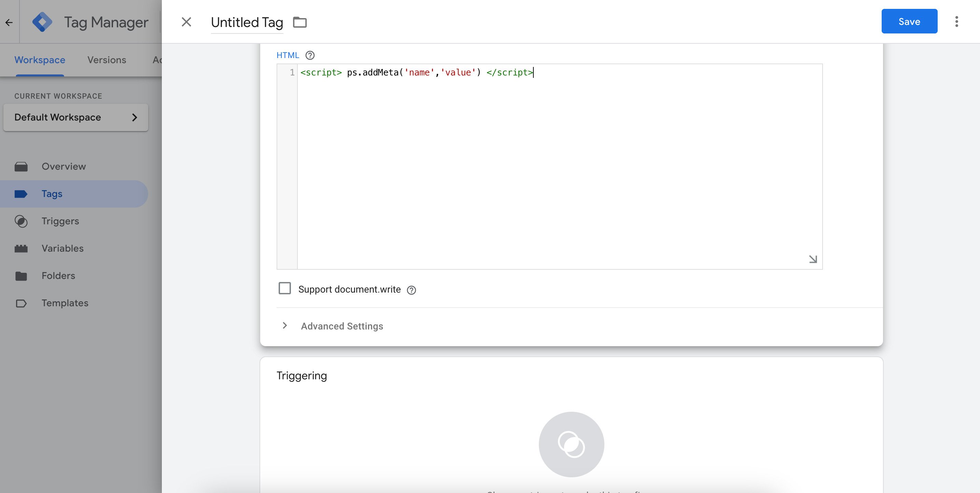Switch to the Versions tab

point(107,60)
